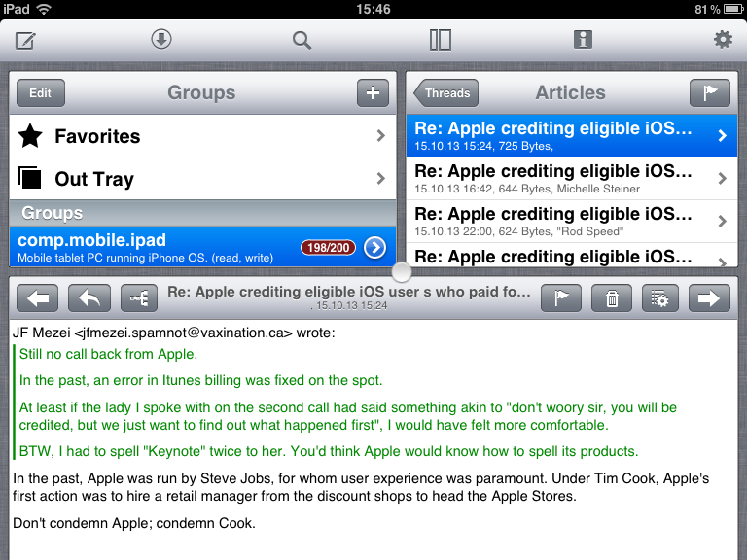The height and width of the screenshot is (560, 747).
Task: Expand Favorites using its chevron
Action: click(380, 136)
